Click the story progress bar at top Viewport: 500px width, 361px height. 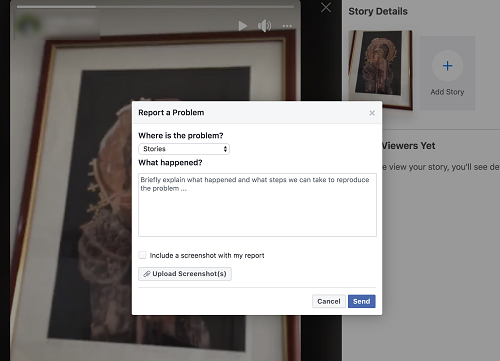pos(155,6)
